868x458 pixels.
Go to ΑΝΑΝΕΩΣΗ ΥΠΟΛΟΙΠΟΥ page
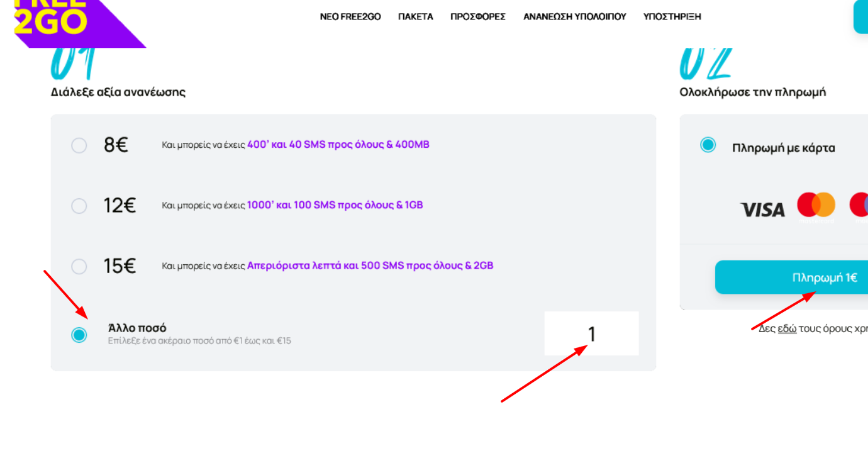(x=575, y=17)
